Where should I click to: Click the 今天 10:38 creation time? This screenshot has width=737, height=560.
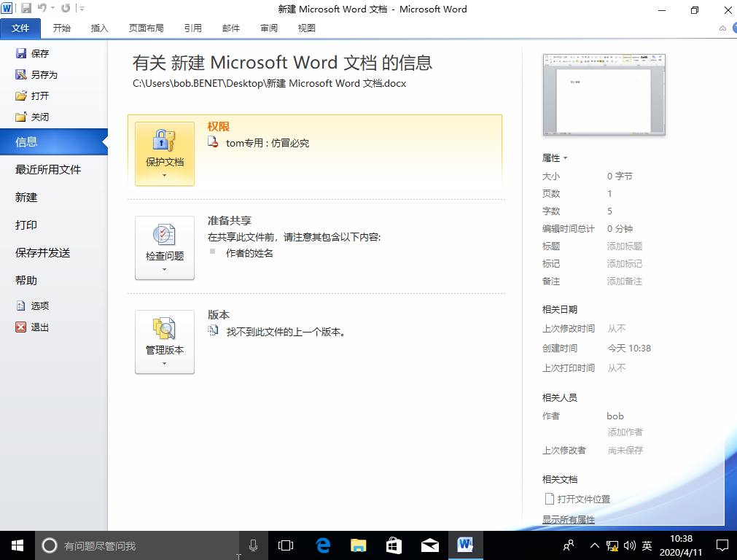[629, 349]
